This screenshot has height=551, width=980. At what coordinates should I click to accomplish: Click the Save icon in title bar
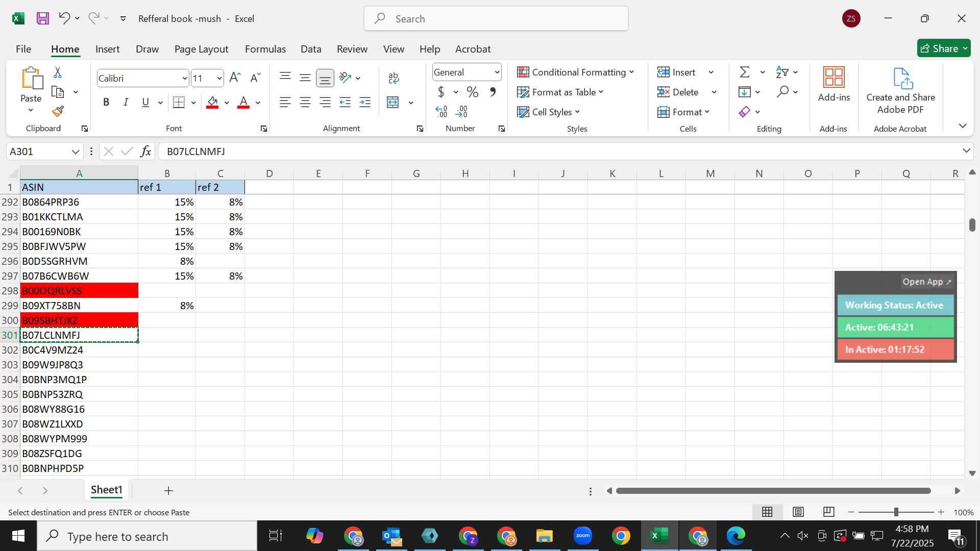coord(43,19)
